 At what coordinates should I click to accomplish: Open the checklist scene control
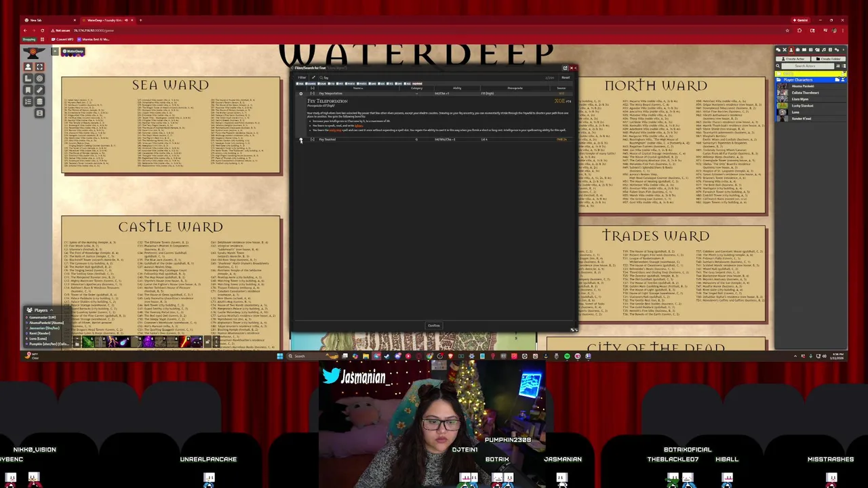coord(28,102)
